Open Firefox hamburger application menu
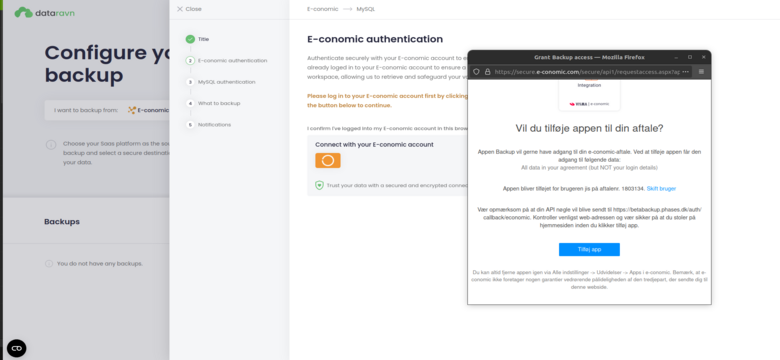This screenshot has width=780, height=360. click(701, 72)
